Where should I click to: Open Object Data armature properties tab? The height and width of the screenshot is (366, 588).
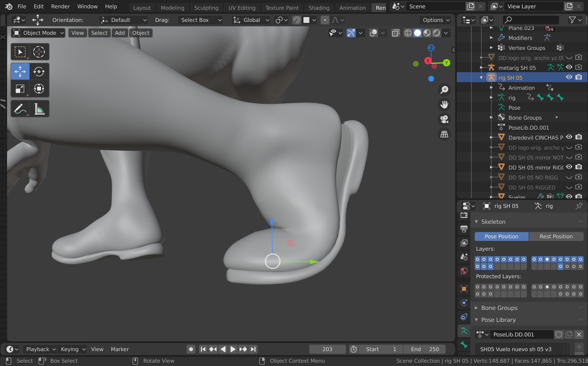point(464,331)
